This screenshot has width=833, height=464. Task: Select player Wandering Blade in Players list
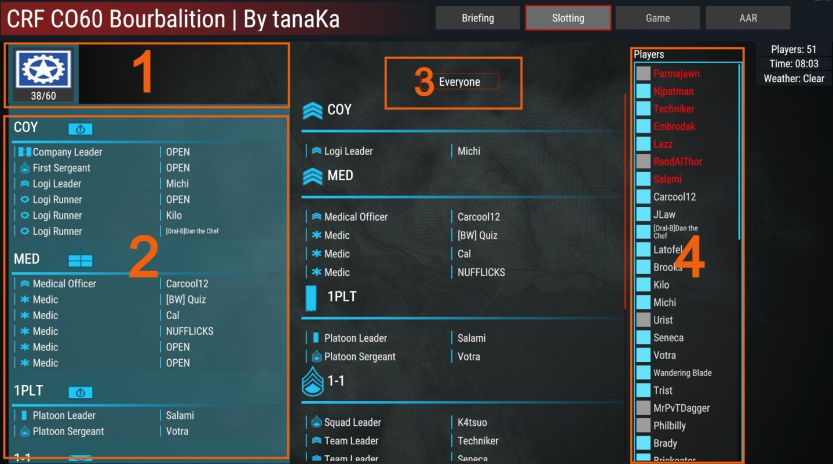pos(683,373)
